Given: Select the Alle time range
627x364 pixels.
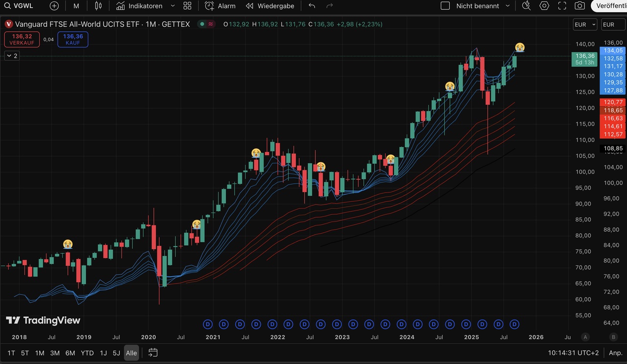Looking at the screenshot, I should tap(131, 353).
